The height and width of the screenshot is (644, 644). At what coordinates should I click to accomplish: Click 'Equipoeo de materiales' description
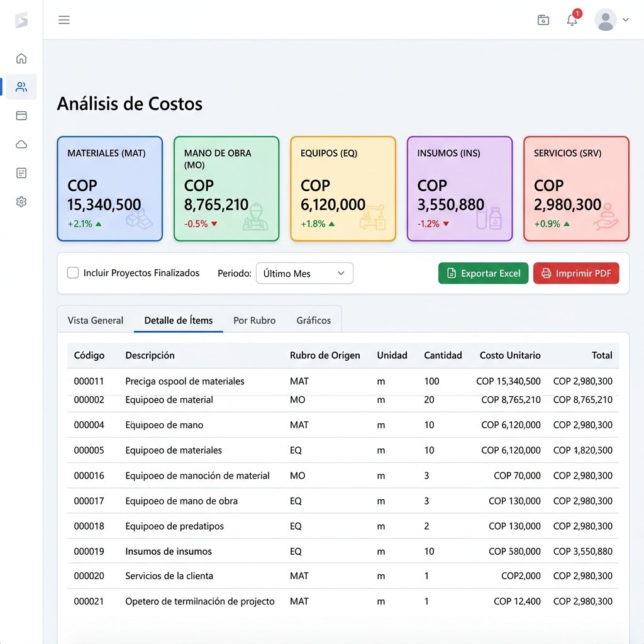174,450
